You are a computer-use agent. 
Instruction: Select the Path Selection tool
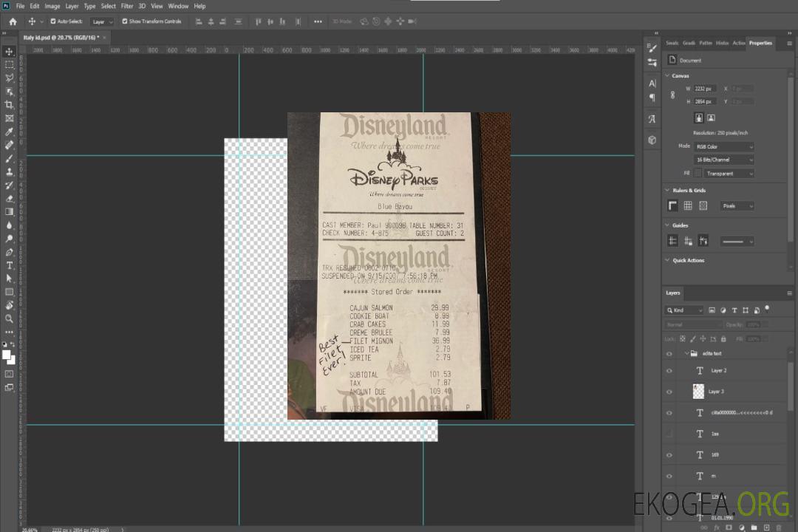pyautogui.click(x=9, y=279)
